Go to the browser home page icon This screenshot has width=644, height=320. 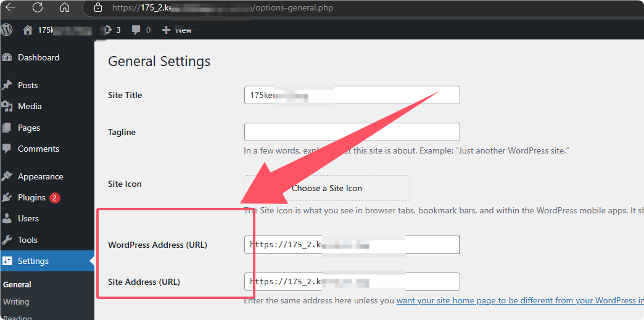pos(65,7)
